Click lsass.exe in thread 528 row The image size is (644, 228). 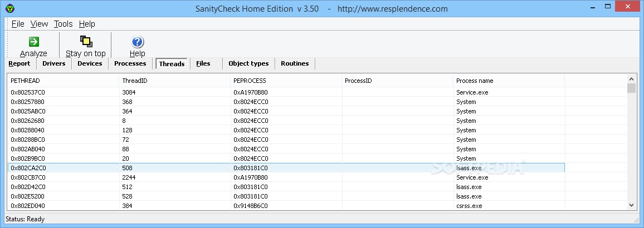[469, 196]
